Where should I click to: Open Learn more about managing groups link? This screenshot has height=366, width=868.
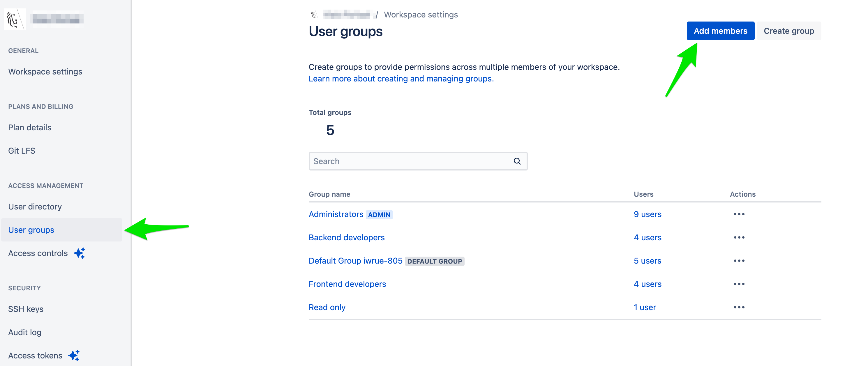pos(401,79)
